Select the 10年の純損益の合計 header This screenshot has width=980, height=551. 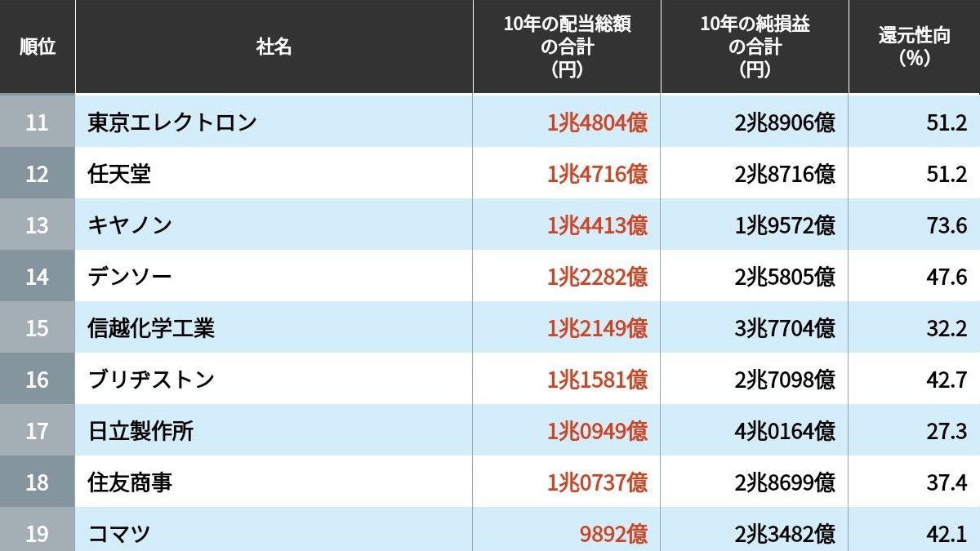coord(755,47)
